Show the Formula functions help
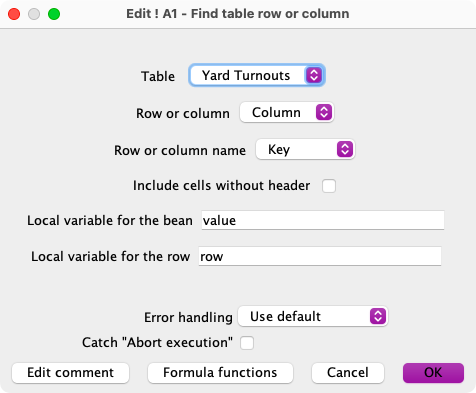The height and width of the screenshot is (393, 476). click(220, 373)
